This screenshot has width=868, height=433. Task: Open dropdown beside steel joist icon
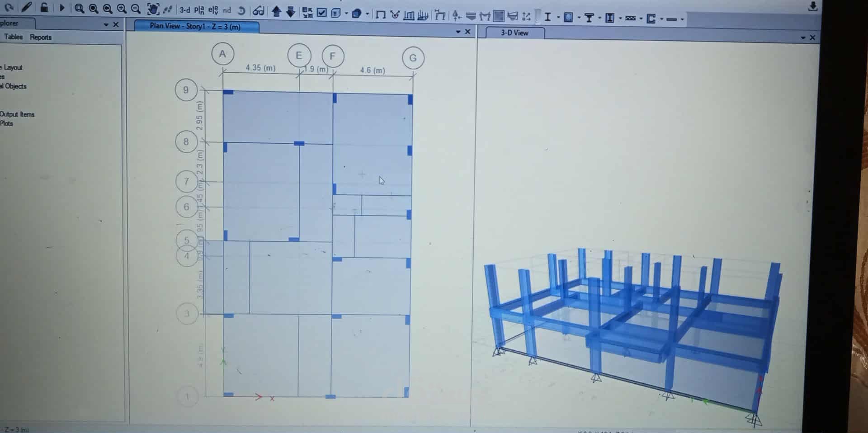[x=641, y=19]
